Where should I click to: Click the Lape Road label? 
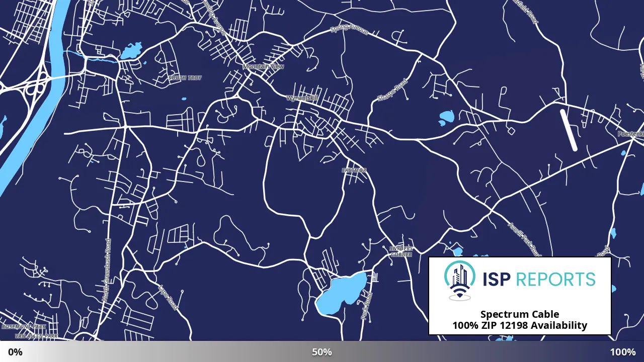(168, 297)
